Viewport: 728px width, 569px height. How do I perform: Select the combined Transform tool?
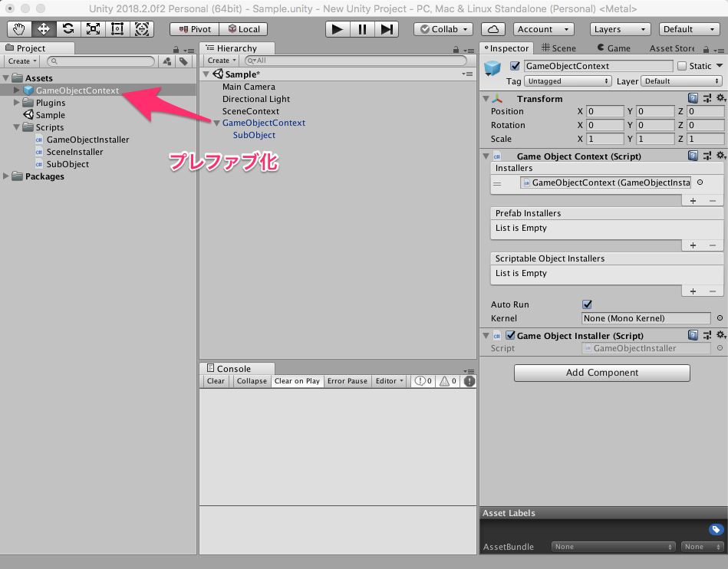coord(142,29)
